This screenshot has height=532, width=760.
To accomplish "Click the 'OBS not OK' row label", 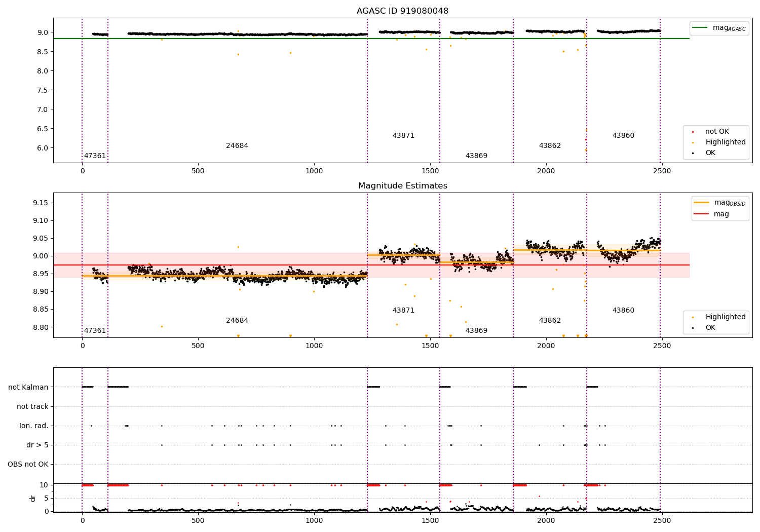I will click(28, 465).
